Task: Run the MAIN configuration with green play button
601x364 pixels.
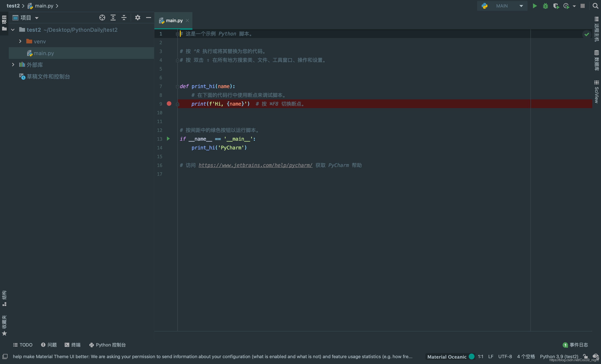Action: click(x=534, y=6)
